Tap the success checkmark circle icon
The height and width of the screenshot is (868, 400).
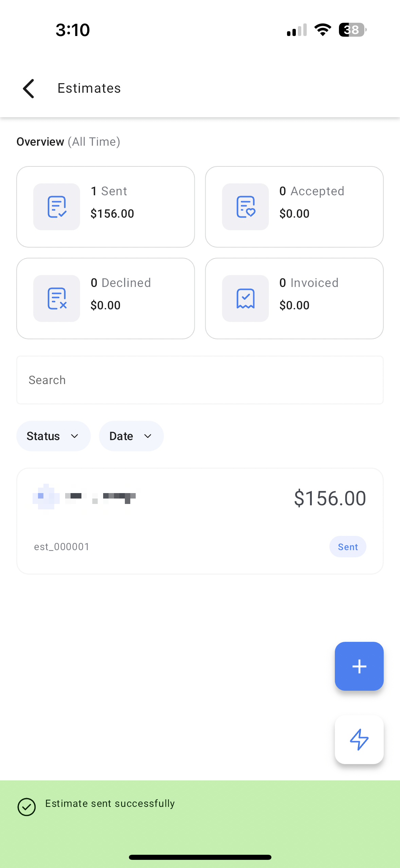pos(26,807)
